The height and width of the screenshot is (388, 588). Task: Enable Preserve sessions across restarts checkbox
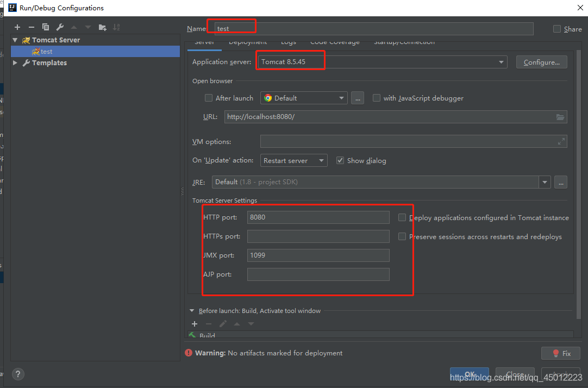coord(402,236)
